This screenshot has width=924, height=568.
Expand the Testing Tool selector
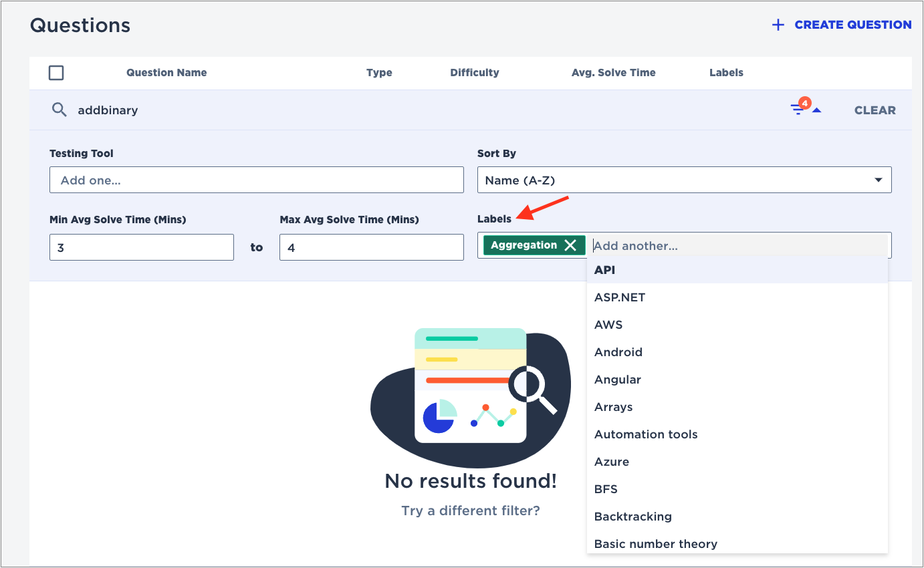(x=256, y=179)
